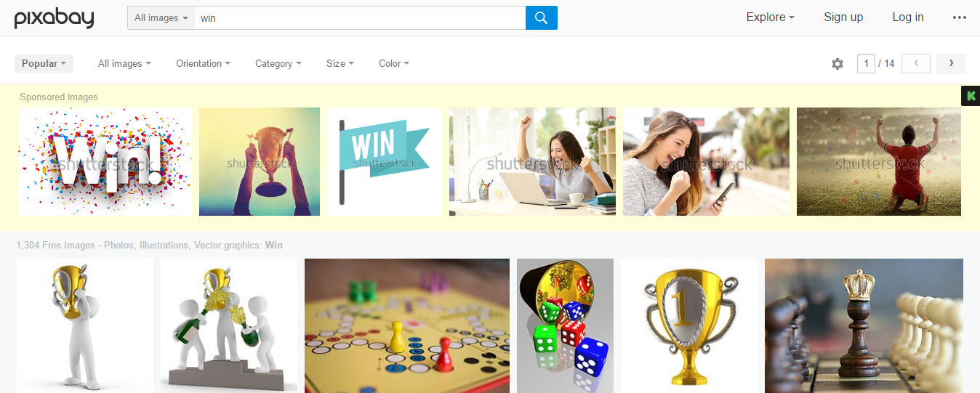Open the chess king crown photo
980x393 pixels.
click(x=864, y=325)
